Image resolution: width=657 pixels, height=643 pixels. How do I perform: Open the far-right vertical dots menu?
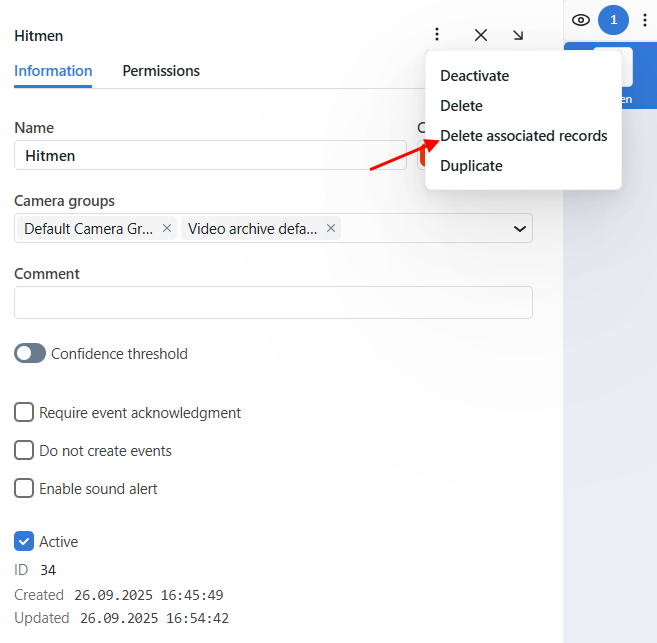coord(645,20)
